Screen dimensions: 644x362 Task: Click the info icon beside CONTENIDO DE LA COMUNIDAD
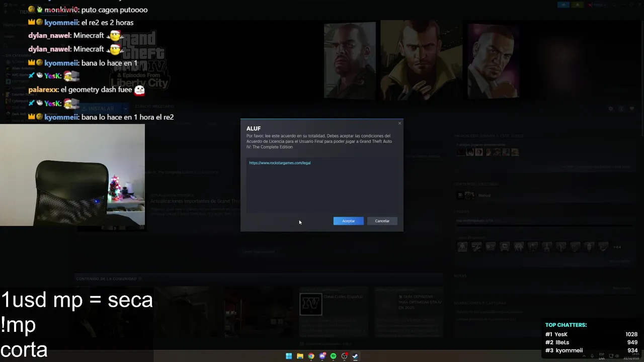(140, 279)
